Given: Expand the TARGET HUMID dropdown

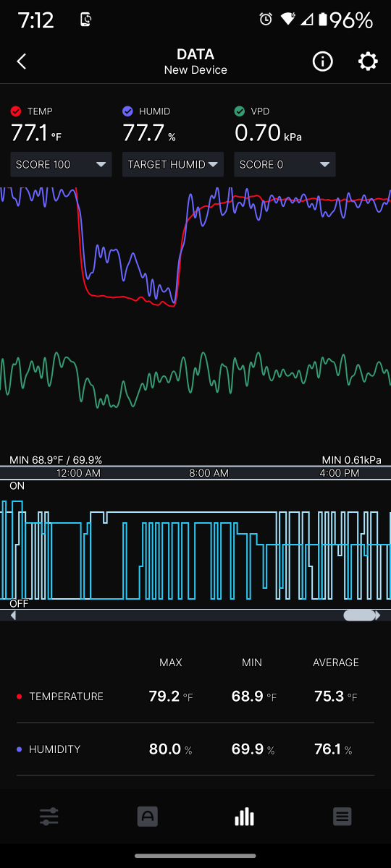Looking at the screenshot, I should [173, 164].
